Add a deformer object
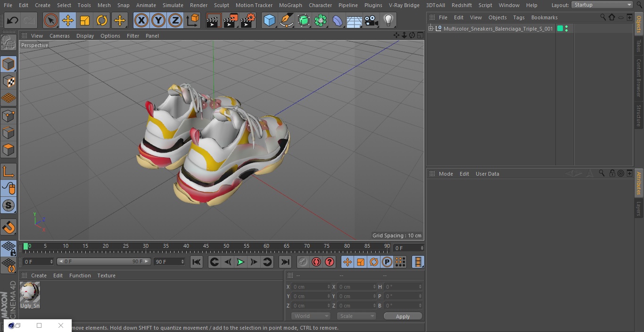 point(338,20)
